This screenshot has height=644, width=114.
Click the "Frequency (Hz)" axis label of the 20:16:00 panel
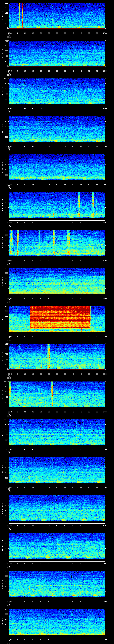3,16
